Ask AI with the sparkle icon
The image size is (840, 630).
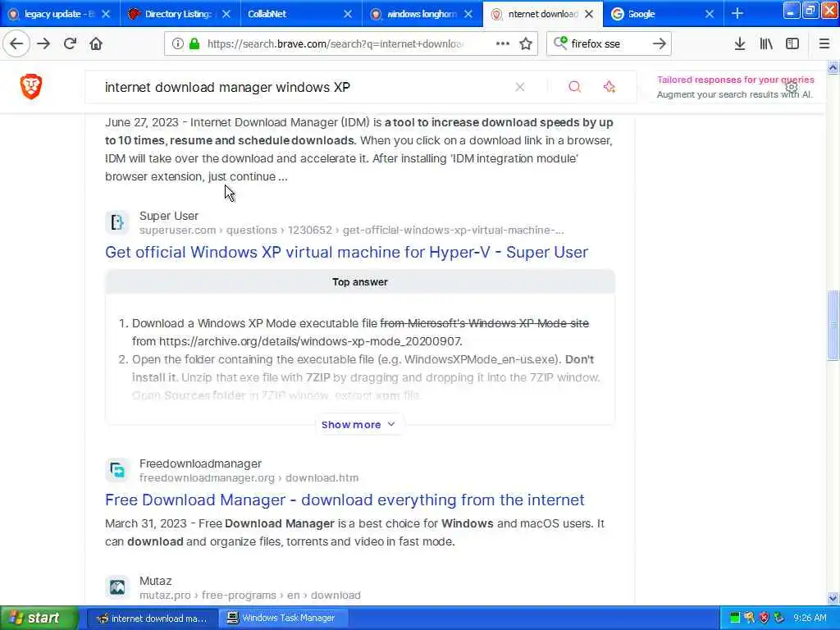coord(609,87)
